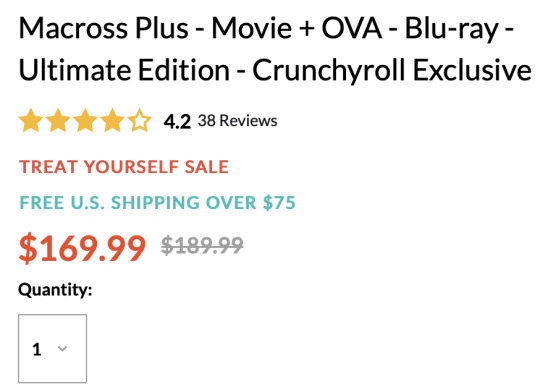Click the Quantity label
Image resolution: width=540 pixels, height=392 pixels.
(55, 290)
